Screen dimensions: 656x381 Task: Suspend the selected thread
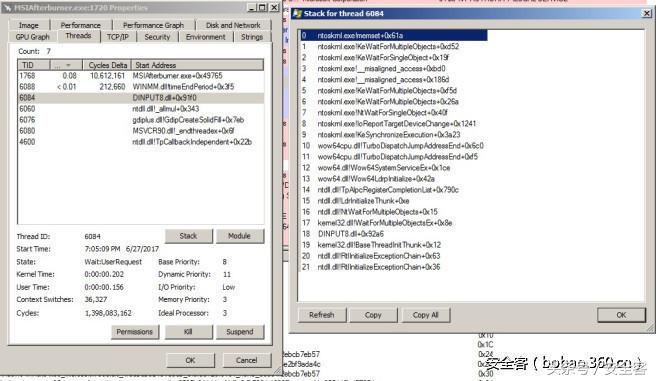pos(240,332)
